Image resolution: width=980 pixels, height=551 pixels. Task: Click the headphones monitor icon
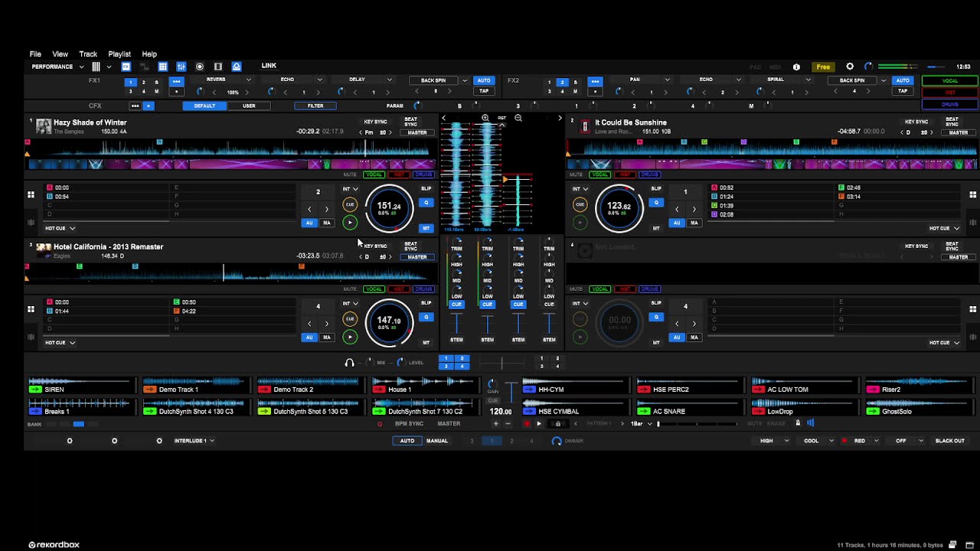[350, 363]
